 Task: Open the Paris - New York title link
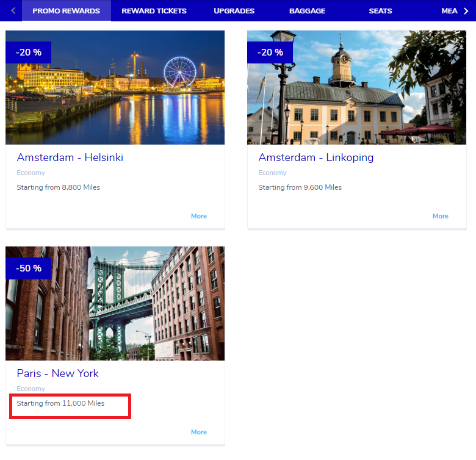57,373
